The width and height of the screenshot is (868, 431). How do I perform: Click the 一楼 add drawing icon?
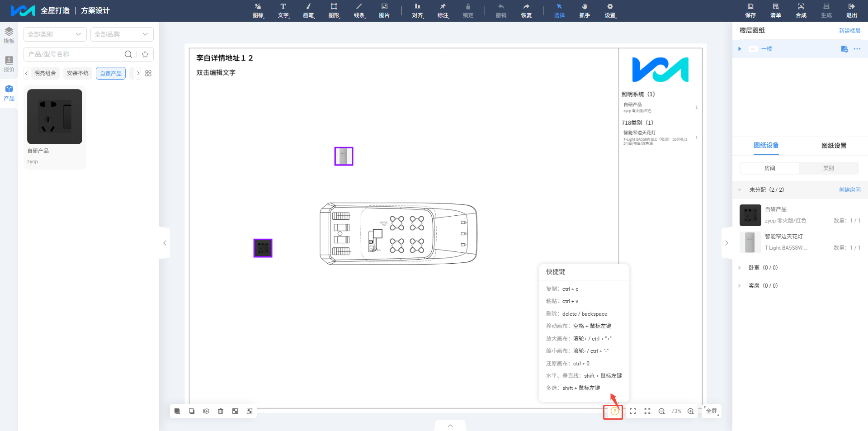(x=844, y=49)
